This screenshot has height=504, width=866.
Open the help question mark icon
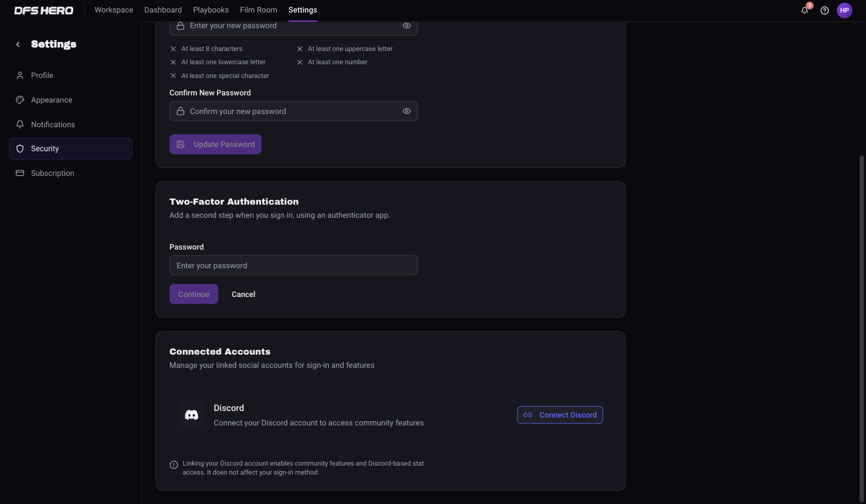tap(825, 10)
